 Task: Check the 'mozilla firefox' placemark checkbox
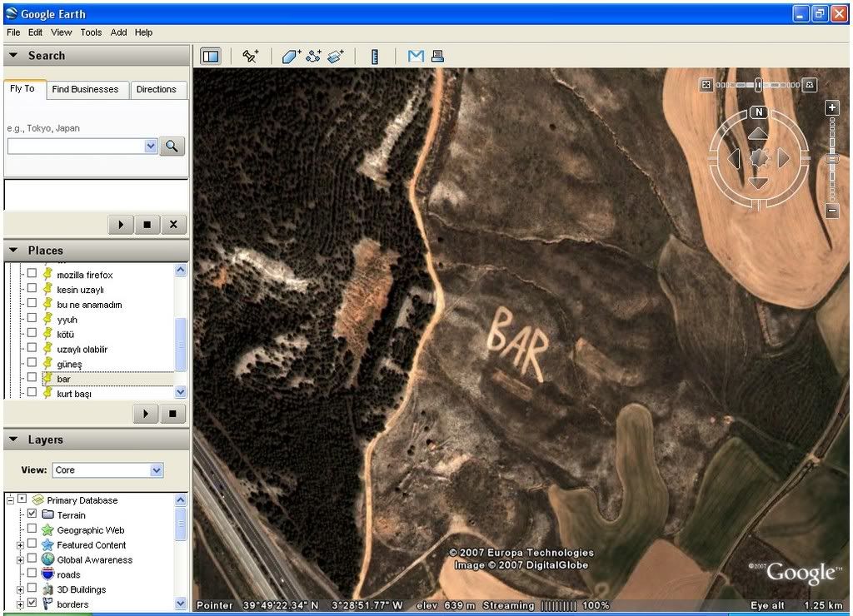[x=32, y=274]
